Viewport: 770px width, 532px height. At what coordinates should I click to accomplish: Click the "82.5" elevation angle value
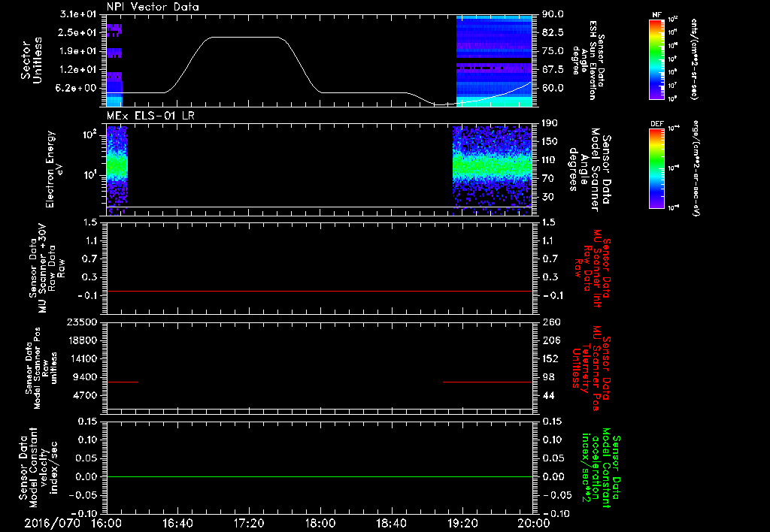point(553,32)
